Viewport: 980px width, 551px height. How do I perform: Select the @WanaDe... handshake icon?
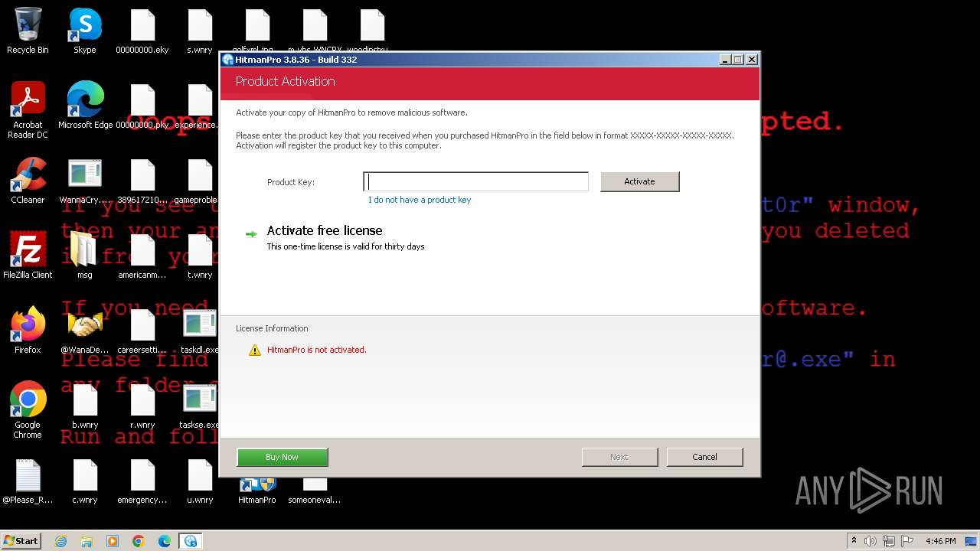[x=85, y=331]
